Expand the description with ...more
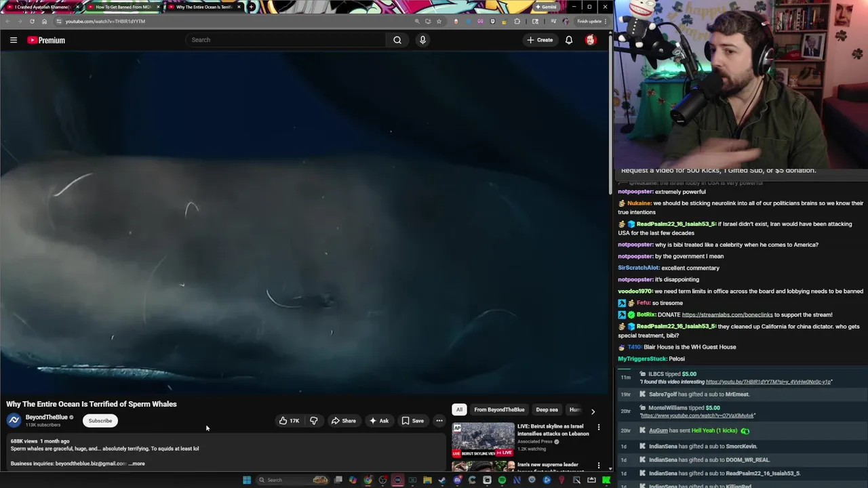The image size is (868, 488). (136, 464)
